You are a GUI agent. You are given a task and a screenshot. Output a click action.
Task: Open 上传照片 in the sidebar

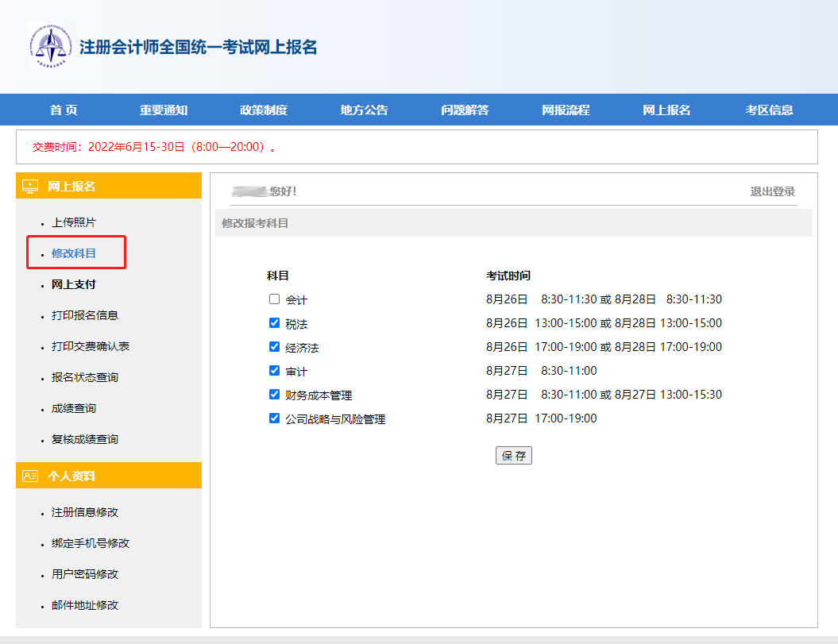74,222
